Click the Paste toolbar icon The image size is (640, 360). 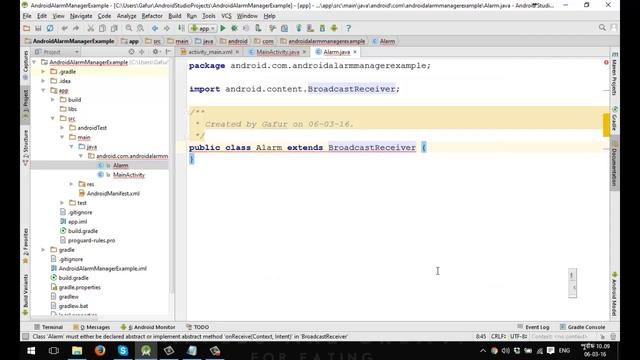[114, 28]
